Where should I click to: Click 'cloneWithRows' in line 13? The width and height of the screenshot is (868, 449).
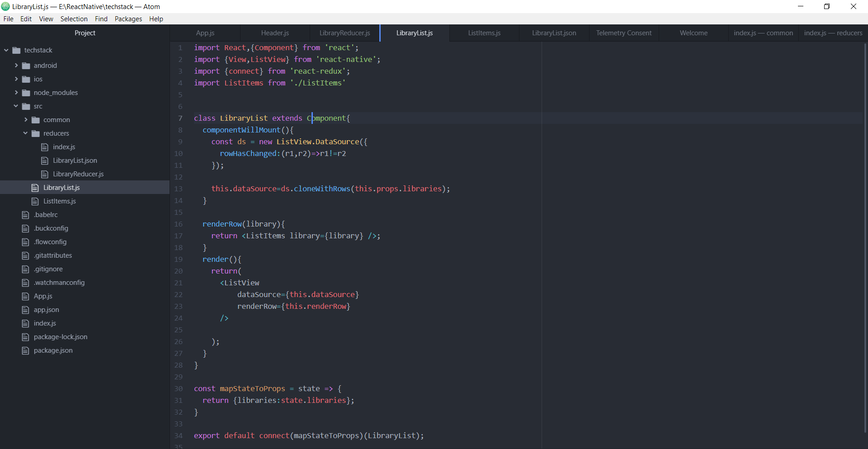(322, 189)
